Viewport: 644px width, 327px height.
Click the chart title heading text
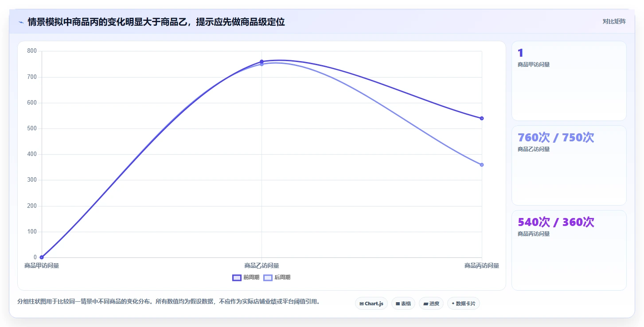156,22
